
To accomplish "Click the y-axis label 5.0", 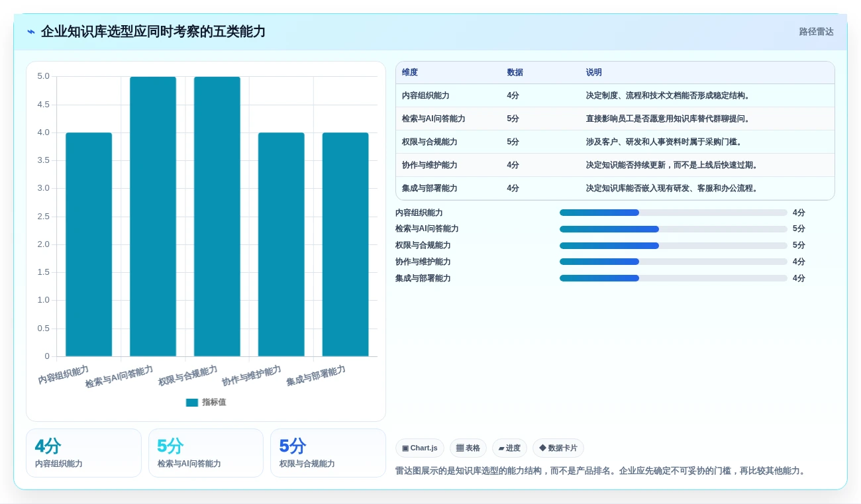I will (x=43, y=76).
